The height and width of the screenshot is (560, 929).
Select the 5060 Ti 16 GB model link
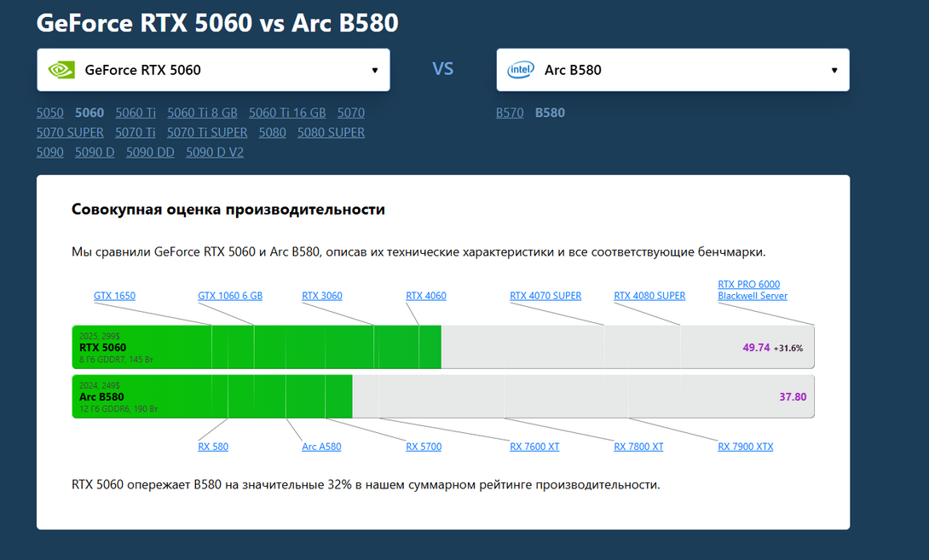click(287, 113)
